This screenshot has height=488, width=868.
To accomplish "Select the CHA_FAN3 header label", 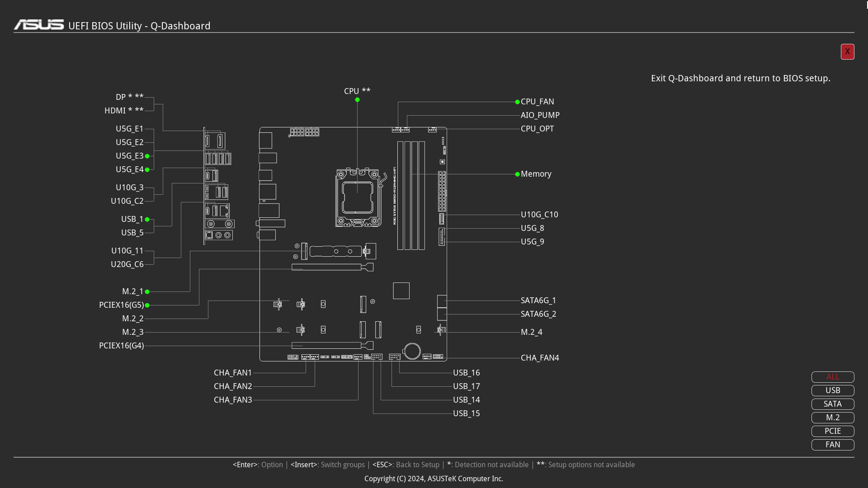I will pos(233,400).
